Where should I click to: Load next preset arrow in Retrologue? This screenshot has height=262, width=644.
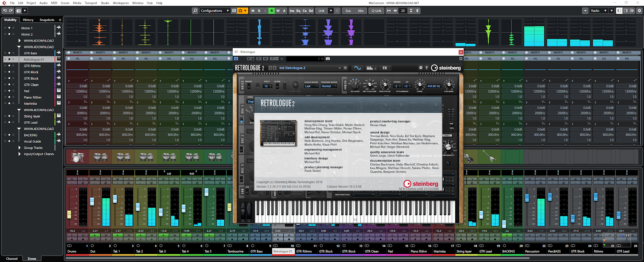[x=275, y=68]
